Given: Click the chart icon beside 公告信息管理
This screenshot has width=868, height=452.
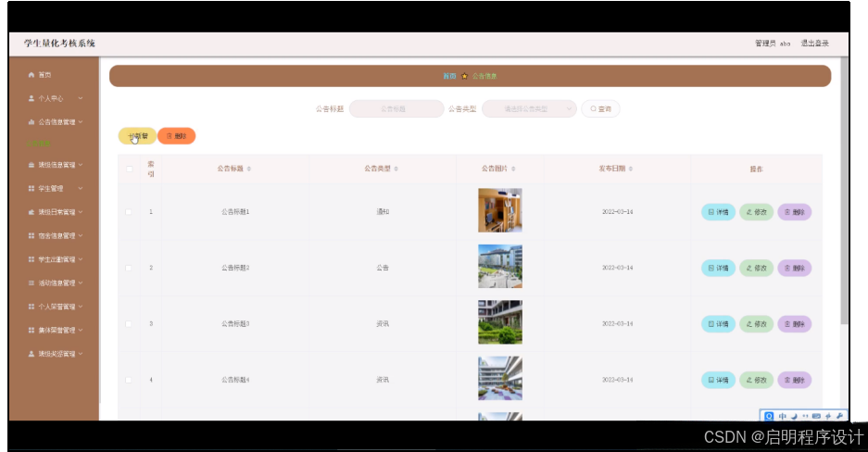Looking at the screenshot, I should pos(31,122).
